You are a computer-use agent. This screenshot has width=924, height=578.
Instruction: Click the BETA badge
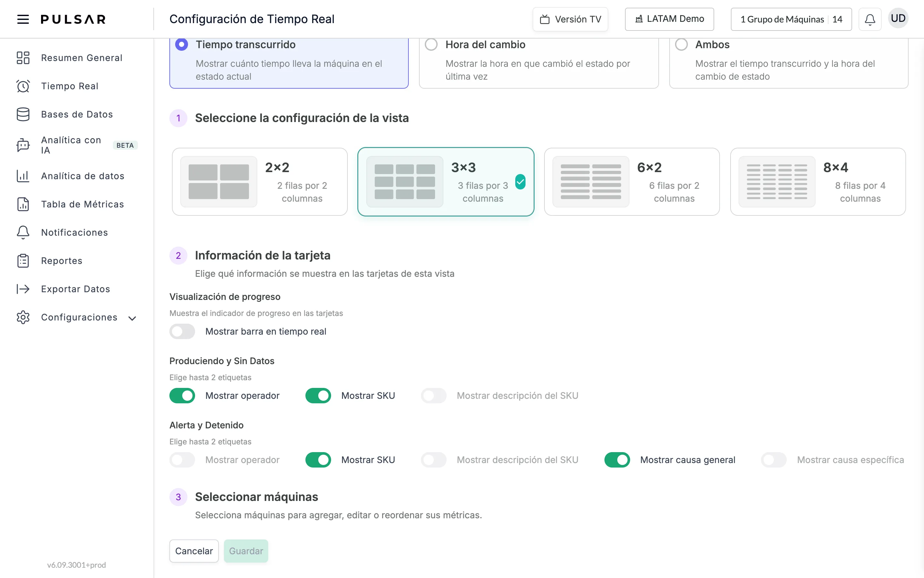click(125, 145)
